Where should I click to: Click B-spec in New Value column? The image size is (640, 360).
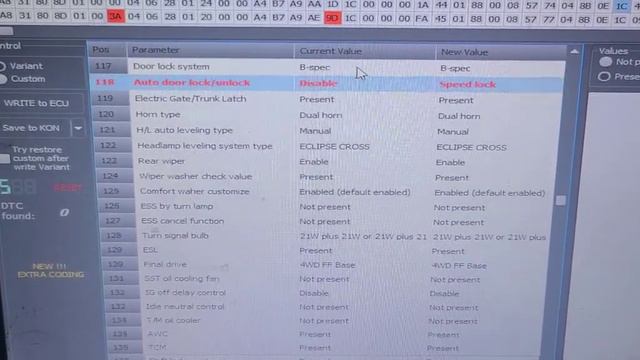[x=455, y=69]
